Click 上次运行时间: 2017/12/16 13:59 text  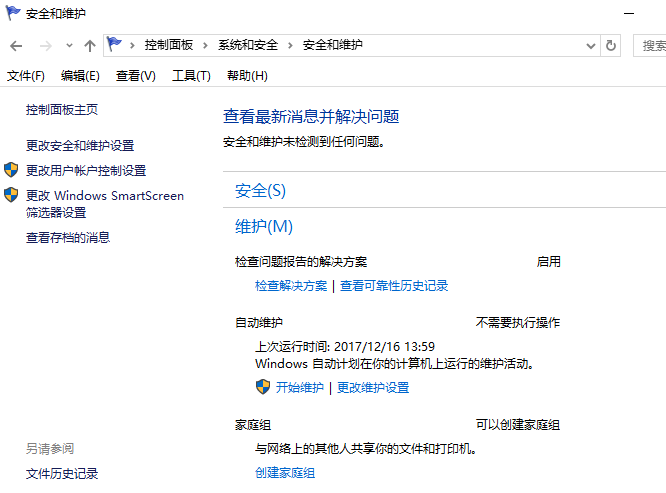(345, 347)
